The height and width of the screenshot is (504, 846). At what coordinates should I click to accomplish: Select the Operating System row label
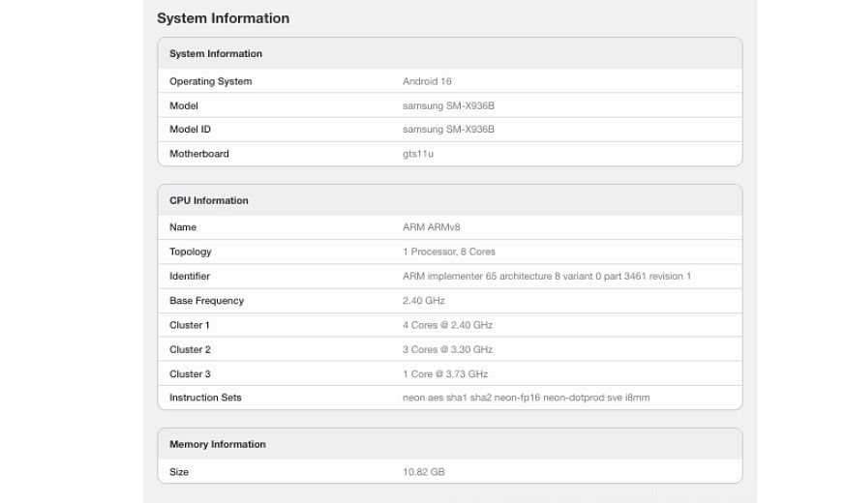tap(210, 81)
